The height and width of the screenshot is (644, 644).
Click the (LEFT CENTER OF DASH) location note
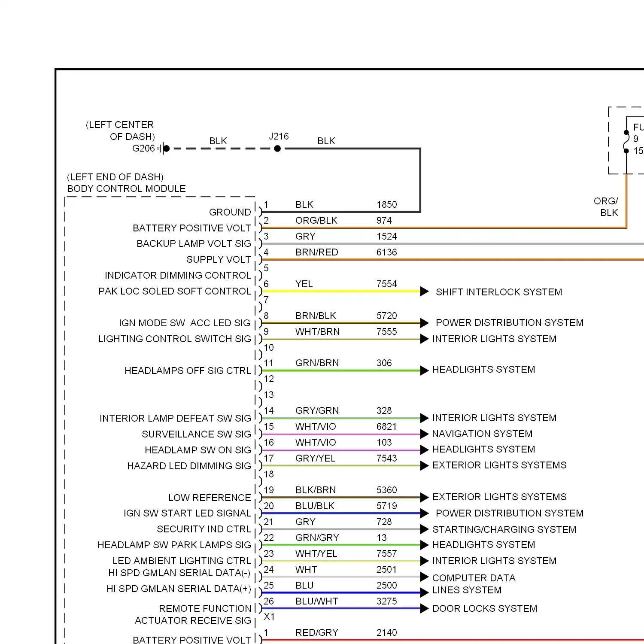click(120, 131)
